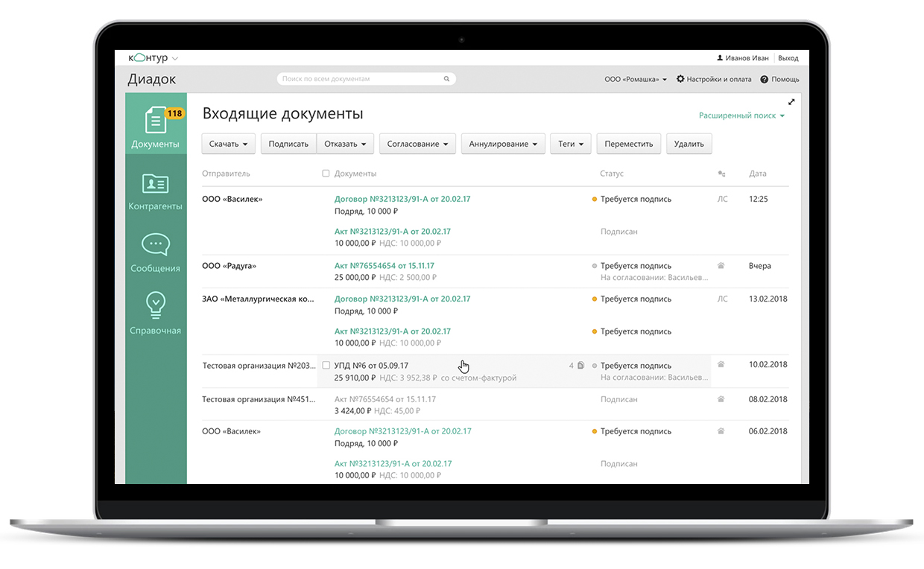Image resolution: width=924 pixels, height=569 pixels.
Task: Open the Контур logo menu
Action: [x=148, y=57]
